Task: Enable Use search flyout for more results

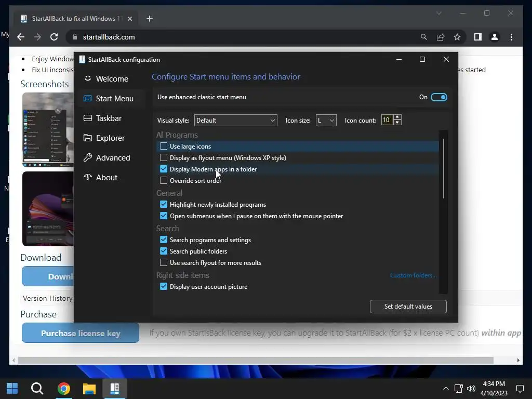Action: pos(164,262)
